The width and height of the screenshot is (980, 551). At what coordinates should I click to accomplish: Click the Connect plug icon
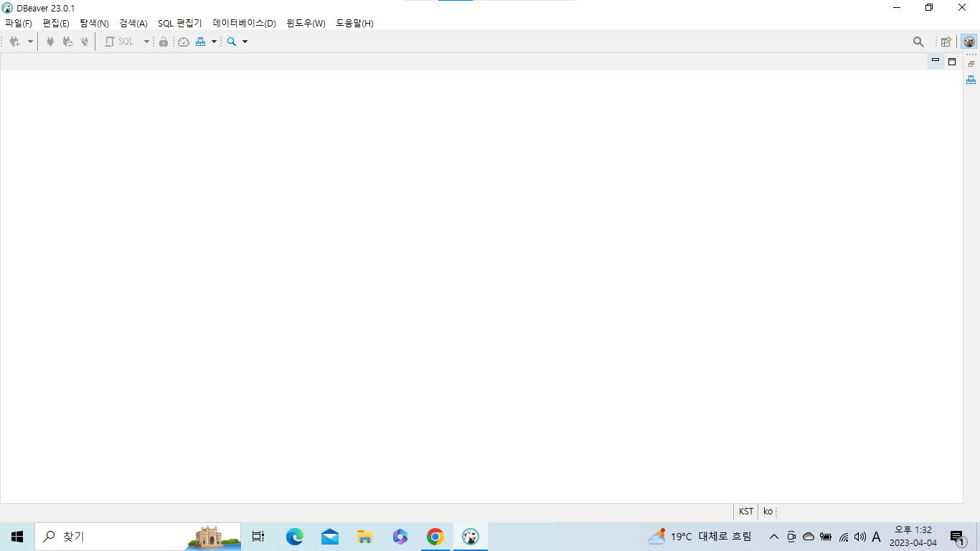click(50, 42)
